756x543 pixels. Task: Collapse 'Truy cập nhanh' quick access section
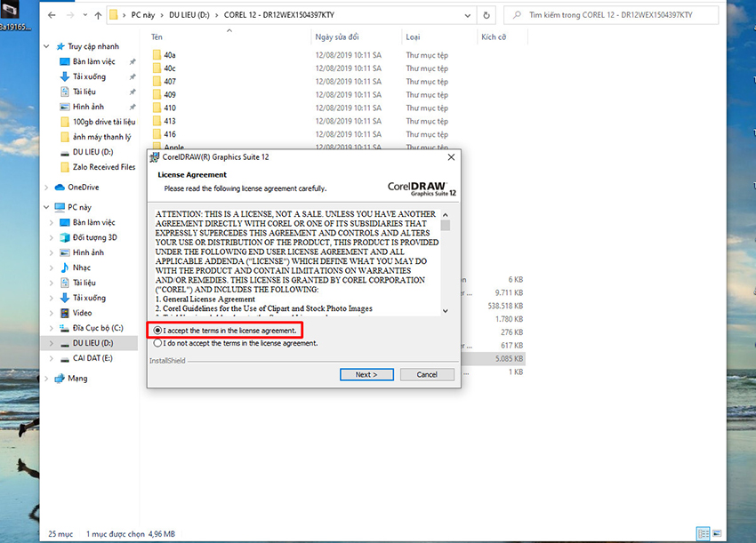pos(46,46)
